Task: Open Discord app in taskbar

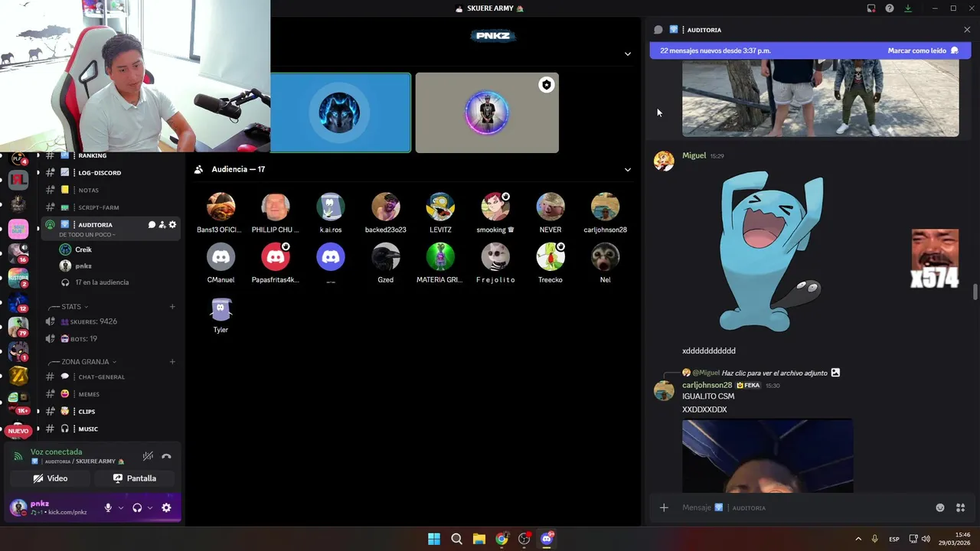Action: coord(547,539)
